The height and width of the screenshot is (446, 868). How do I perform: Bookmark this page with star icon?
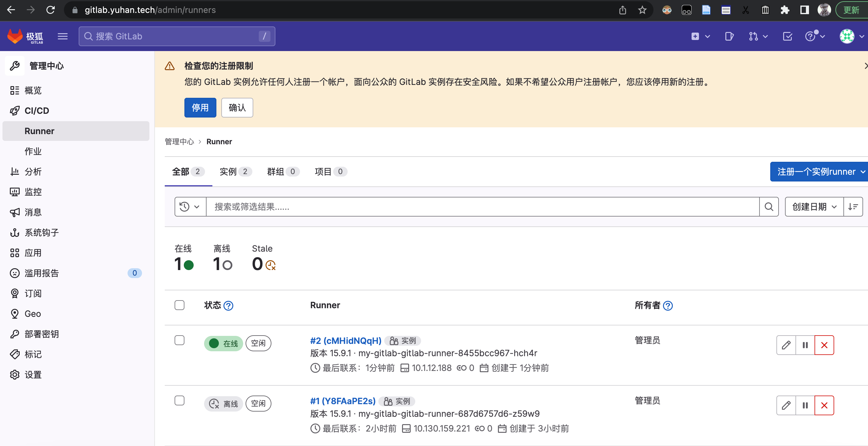pyautogui.click(x=642, y=10)
